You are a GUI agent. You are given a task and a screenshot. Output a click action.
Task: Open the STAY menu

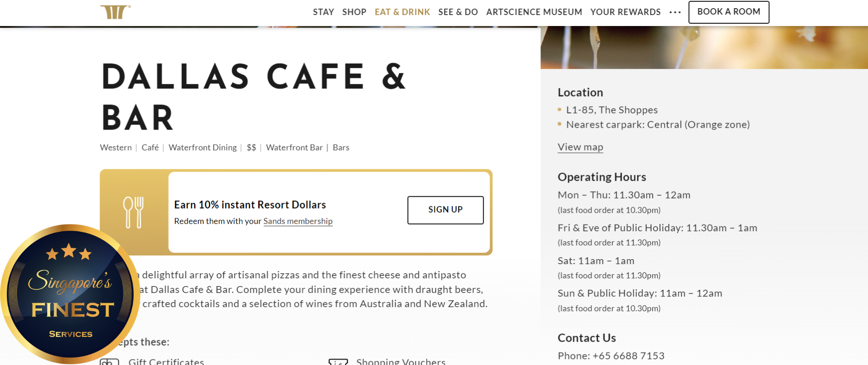point(323,12)
